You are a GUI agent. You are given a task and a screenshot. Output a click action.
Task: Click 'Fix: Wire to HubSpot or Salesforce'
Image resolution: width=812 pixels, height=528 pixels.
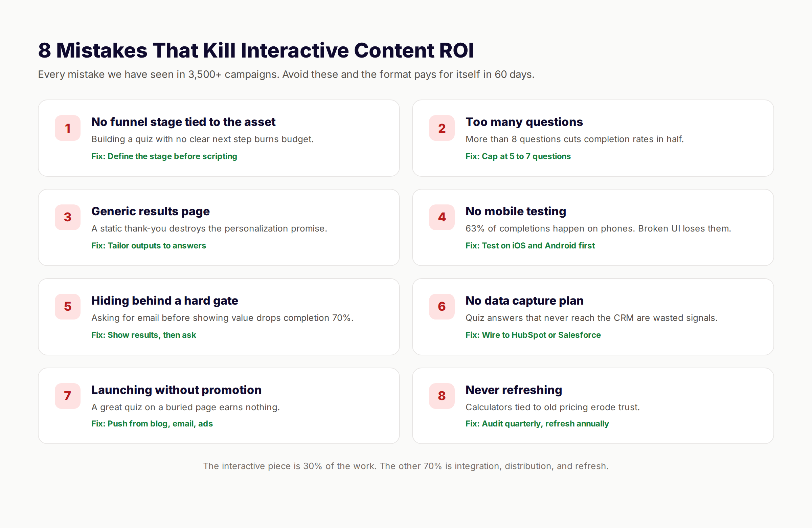pyautogui.click(x=533, y=335)
